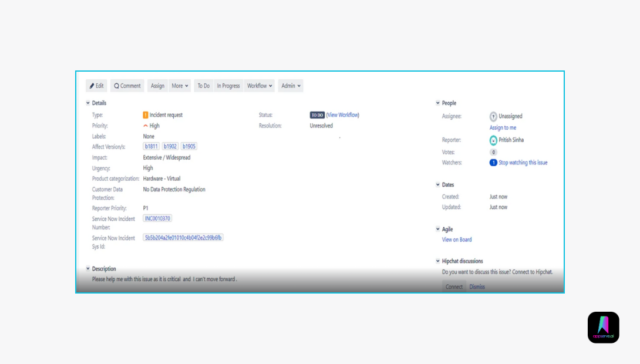The width and height of the screenshot is (640, 364).
Task: Open the ServiceNow Sys Id link
Action: click(183, 238)
